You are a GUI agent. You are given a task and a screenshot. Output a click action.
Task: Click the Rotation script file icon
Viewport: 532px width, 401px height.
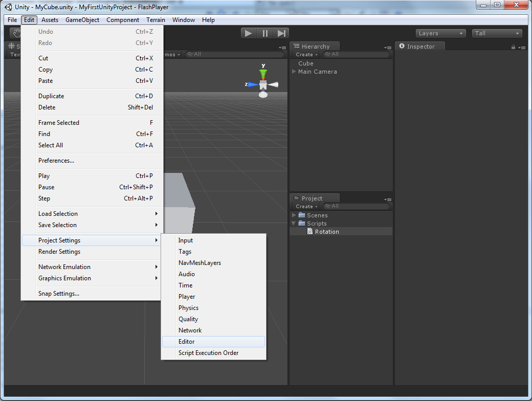[x=310, y=231]
